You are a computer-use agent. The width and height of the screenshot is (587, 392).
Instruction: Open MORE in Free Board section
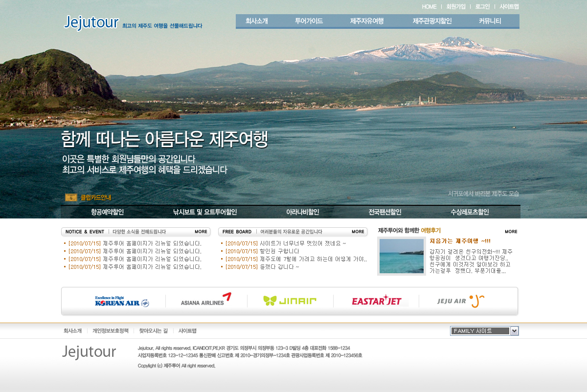click(x=358, y=232)
